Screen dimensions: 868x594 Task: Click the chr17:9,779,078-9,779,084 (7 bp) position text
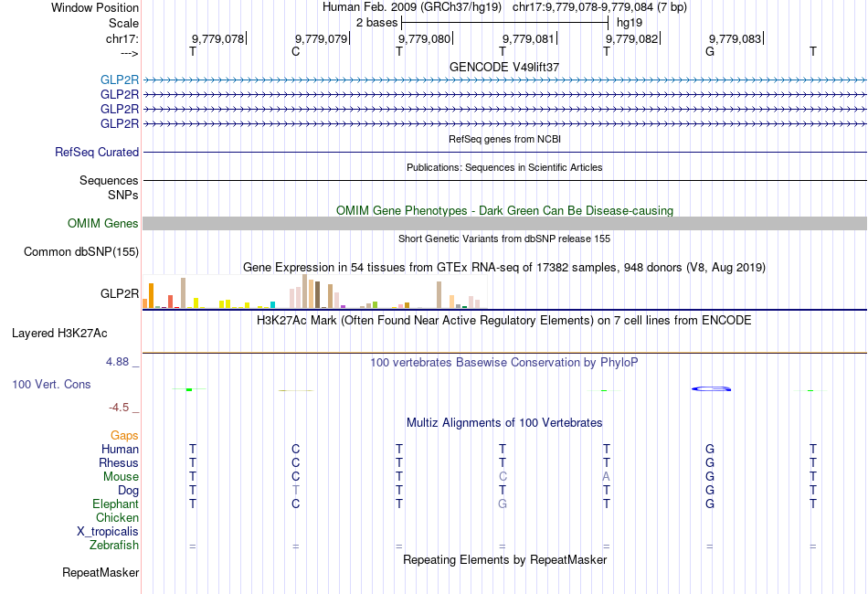point(599,7)
